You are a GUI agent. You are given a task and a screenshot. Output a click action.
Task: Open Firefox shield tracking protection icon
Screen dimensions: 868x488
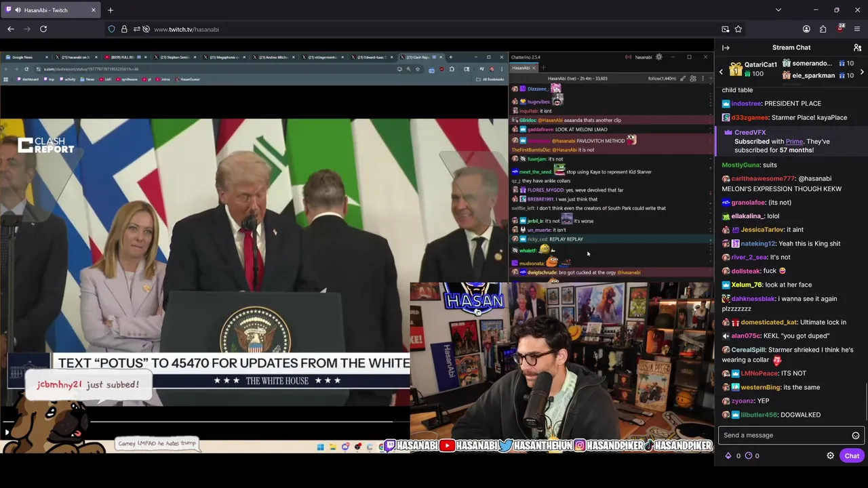coord(112,29)
